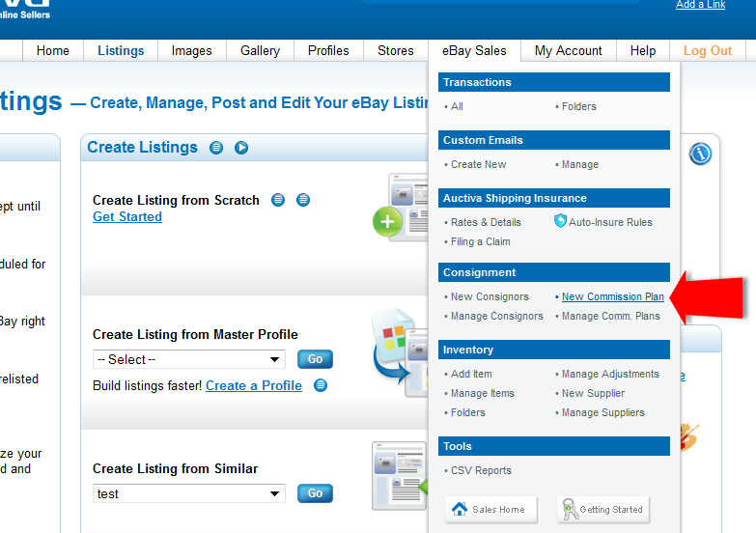Image resolution: width=756 pixels, height=533 pixels.
Task: Open Rates & Details for shipping insurance
Action: coord(486,222)
